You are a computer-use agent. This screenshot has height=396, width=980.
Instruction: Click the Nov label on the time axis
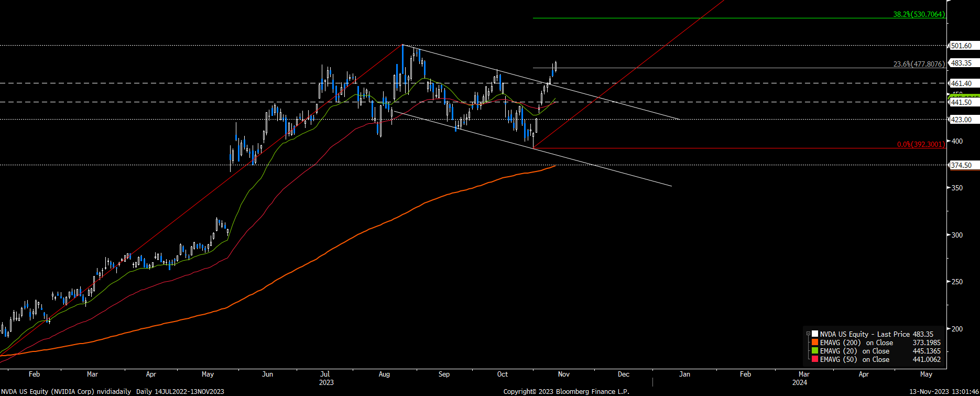tap(564, 374)
